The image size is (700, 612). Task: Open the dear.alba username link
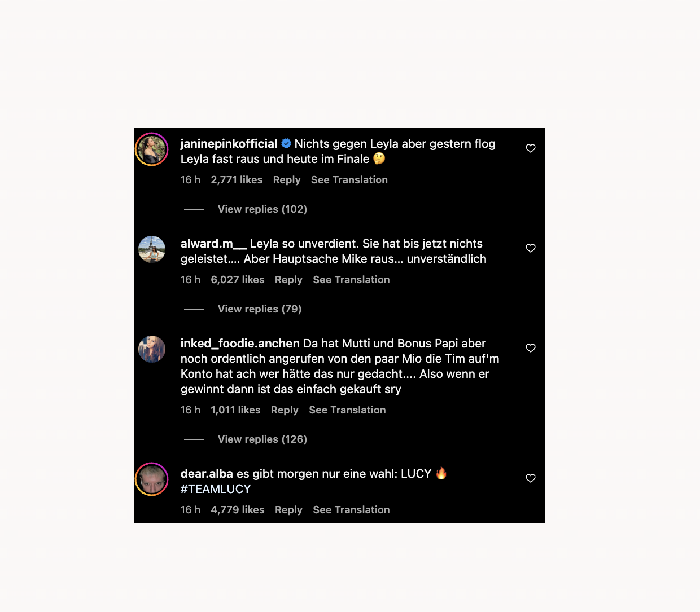click(207, 474)
